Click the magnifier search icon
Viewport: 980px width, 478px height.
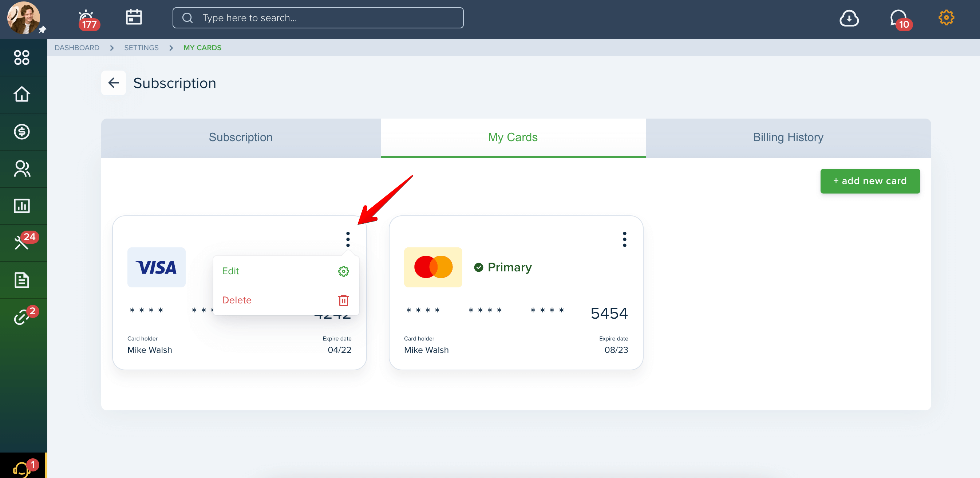tap(187, 18)
